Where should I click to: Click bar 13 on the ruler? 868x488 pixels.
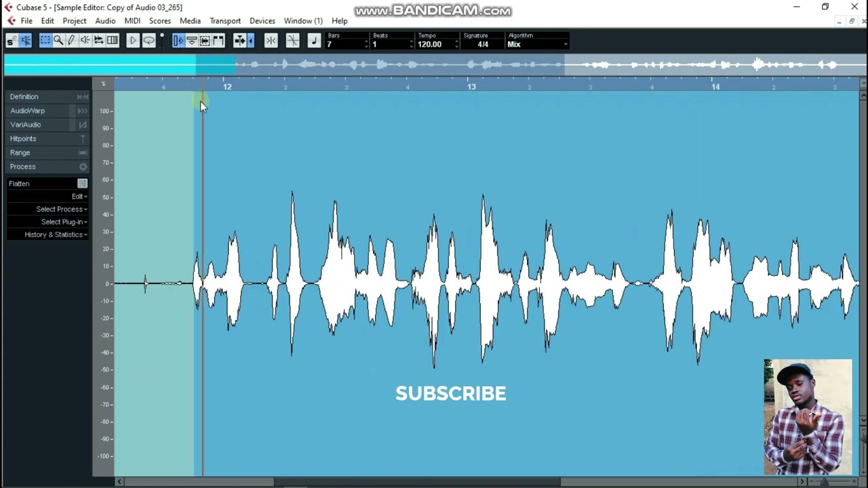coord(471,87)
